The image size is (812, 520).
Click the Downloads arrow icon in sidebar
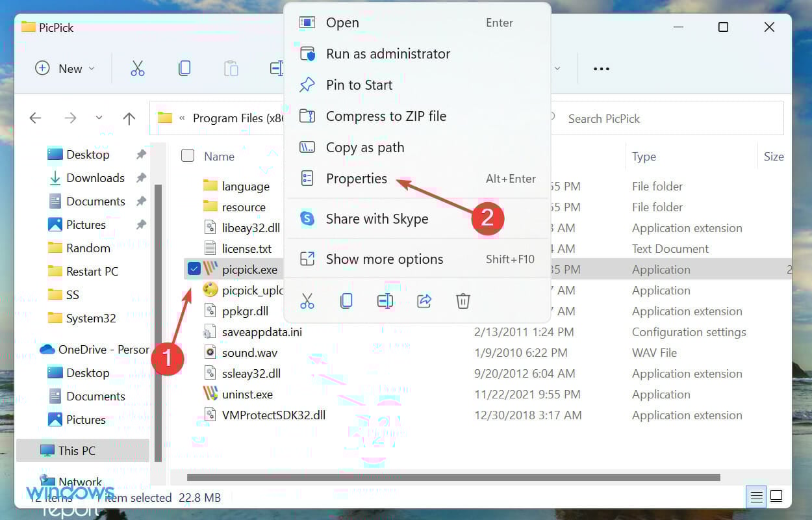pos(55,177)
